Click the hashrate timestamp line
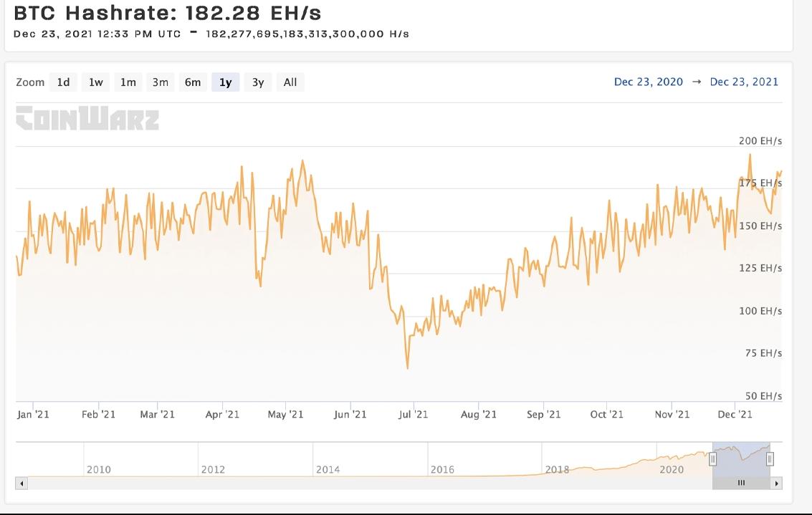This screenshot has height=515, width=812. tap(211, 34)
